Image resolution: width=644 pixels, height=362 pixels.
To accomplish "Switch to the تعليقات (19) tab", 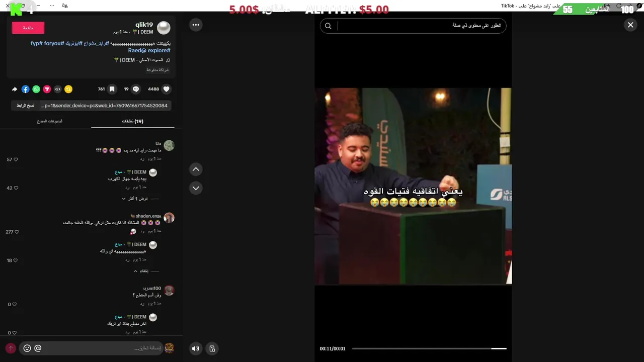I will pos(133,121).
